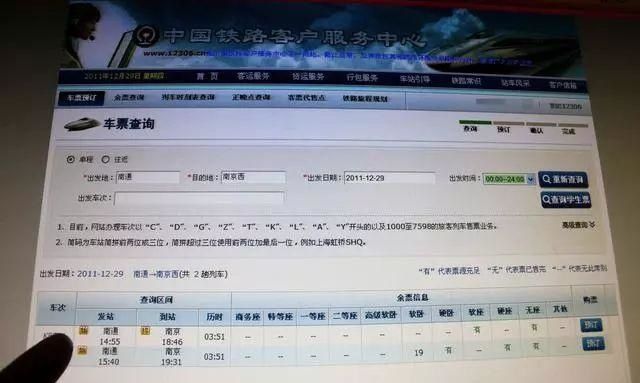
Task: Switch to the 车票预订 tab
Action: click(x=82, y=98)
